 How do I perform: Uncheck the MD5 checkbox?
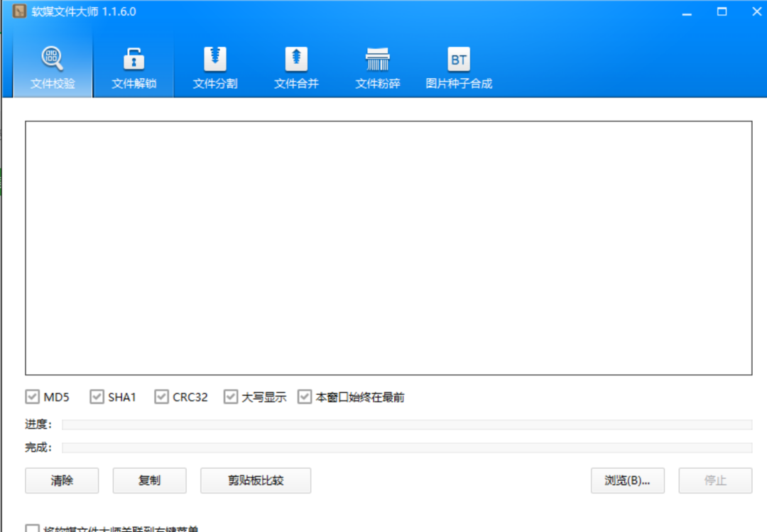32,397
